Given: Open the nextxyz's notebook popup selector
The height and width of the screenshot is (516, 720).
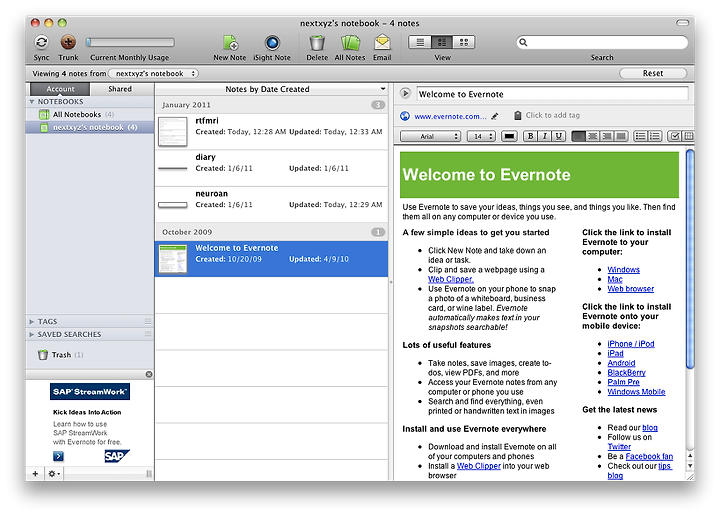Looking at the screenshot, I should pyautogui.click(x=153, y=73).
